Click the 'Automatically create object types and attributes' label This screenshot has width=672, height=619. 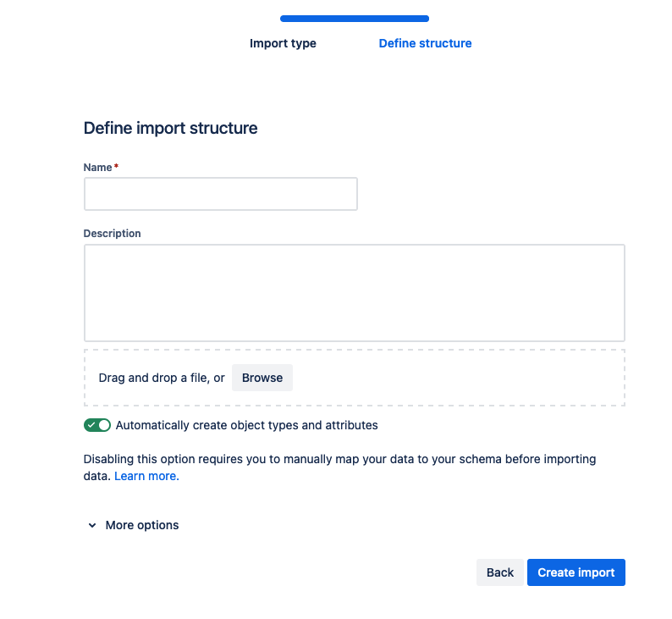(247, 425)
